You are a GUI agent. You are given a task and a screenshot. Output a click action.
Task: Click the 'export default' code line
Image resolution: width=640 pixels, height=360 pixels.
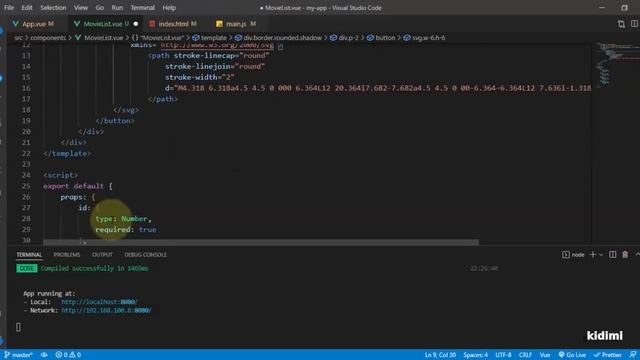point(78,186)
